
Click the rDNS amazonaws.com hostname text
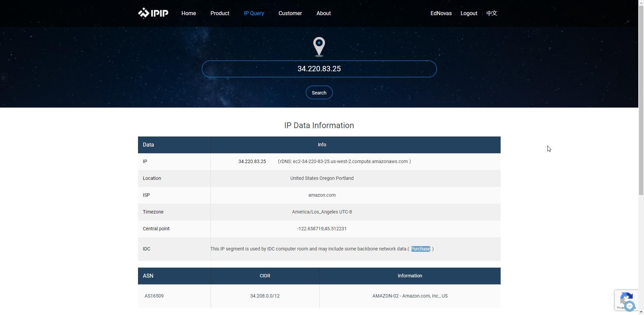pyautogui.click(x=350, y=161)
